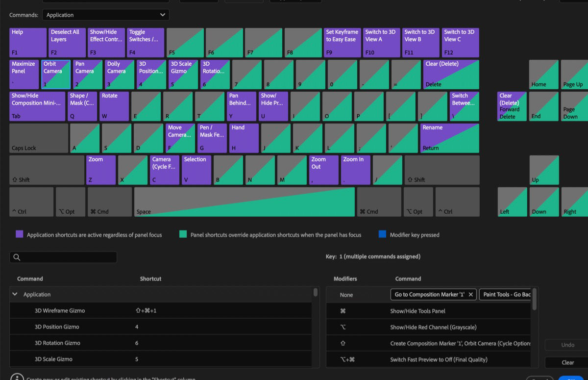Click the Hand tool key (H)
588x380 pixels.
pos(244,137)
